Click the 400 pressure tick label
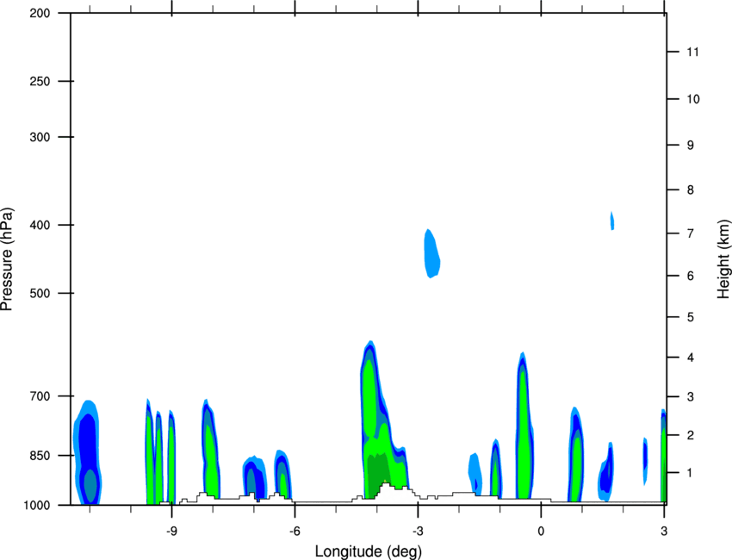 click(x=40, y=225)
